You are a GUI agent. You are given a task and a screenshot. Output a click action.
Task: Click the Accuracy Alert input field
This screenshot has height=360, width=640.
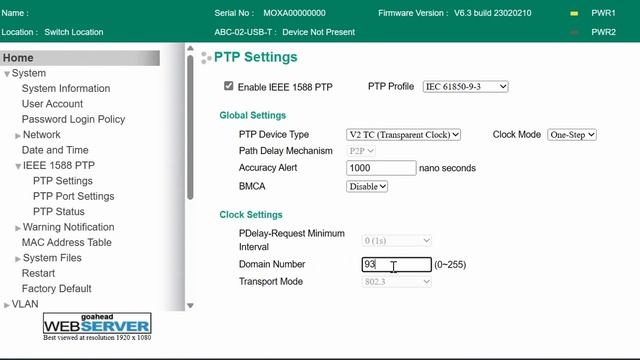pyautogui.click(x=381, y=168)
